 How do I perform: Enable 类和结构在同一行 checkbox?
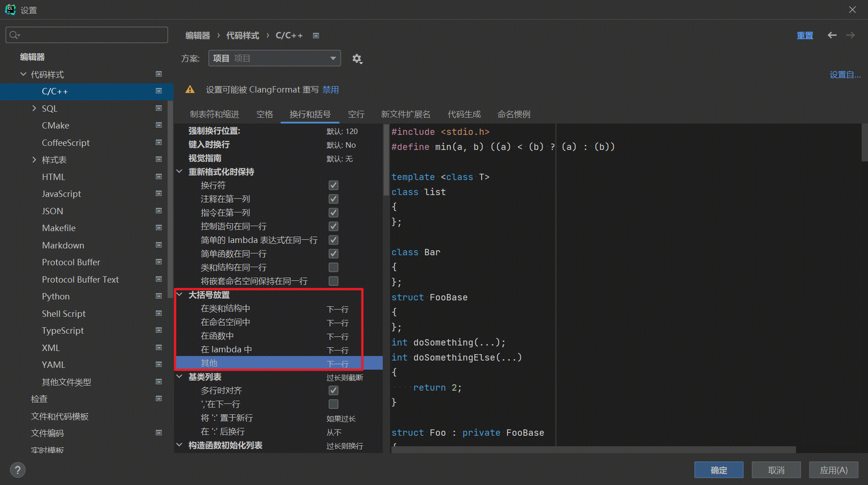(333, 267)
